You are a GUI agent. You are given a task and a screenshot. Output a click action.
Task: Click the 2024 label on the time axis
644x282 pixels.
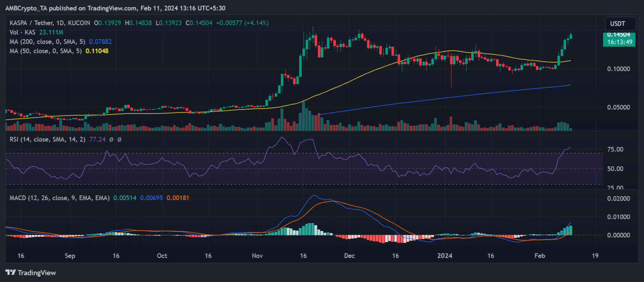point(444,256)
